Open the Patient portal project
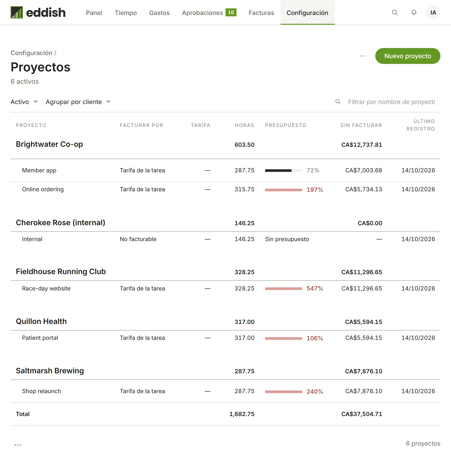The width and height of the screenshot is (451, 476). tap(40, 338)
